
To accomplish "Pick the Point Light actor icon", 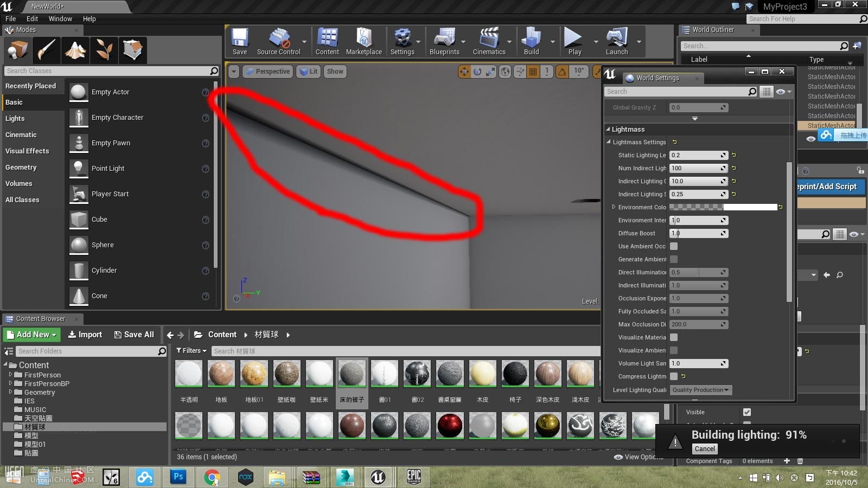I will [79, 169].
